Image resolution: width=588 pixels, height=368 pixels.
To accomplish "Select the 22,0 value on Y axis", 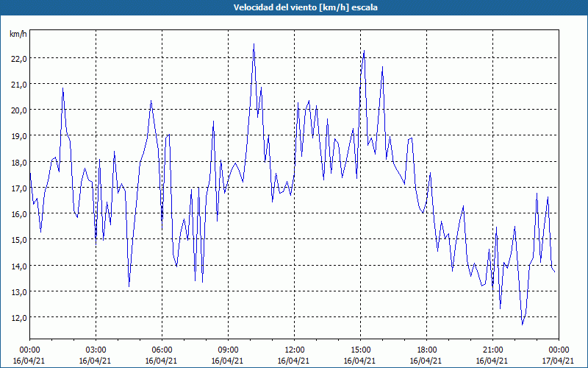I will click(x=19, y=59).
